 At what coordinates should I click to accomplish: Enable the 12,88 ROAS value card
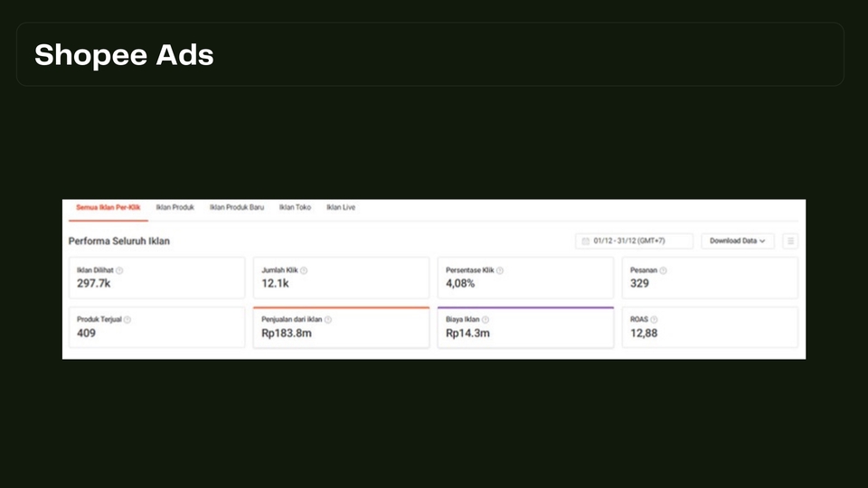click(x=710, y=328)
